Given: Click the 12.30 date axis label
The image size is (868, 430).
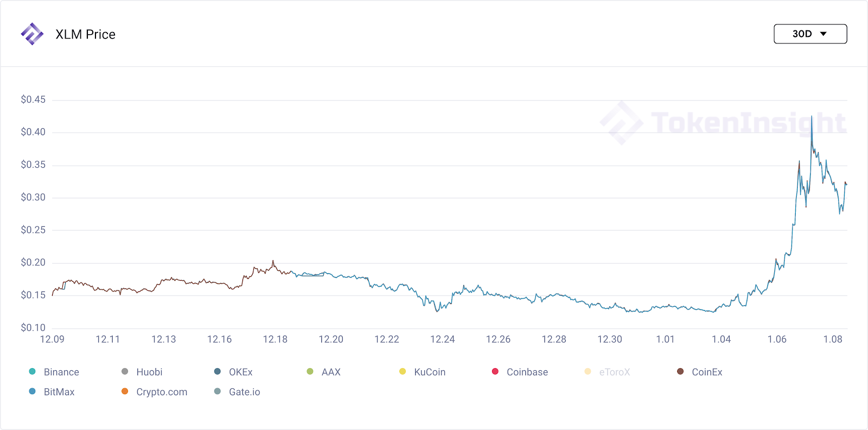Looking at the screenshot, I should point(610,339).
